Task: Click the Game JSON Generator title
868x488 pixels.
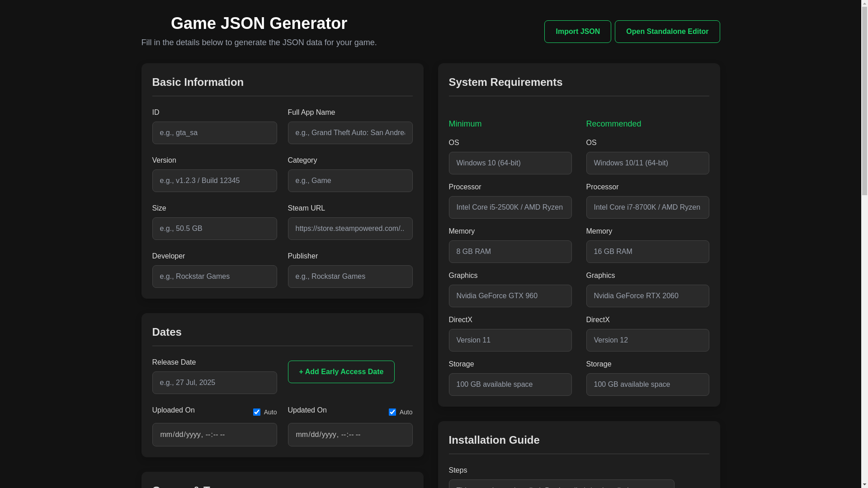Action: coord(259,23)
